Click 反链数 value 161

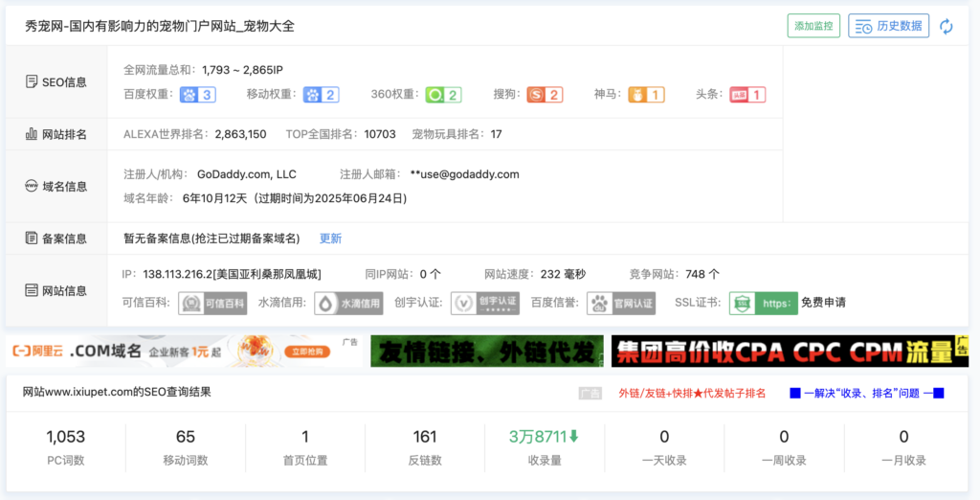[x=424, y=437]
